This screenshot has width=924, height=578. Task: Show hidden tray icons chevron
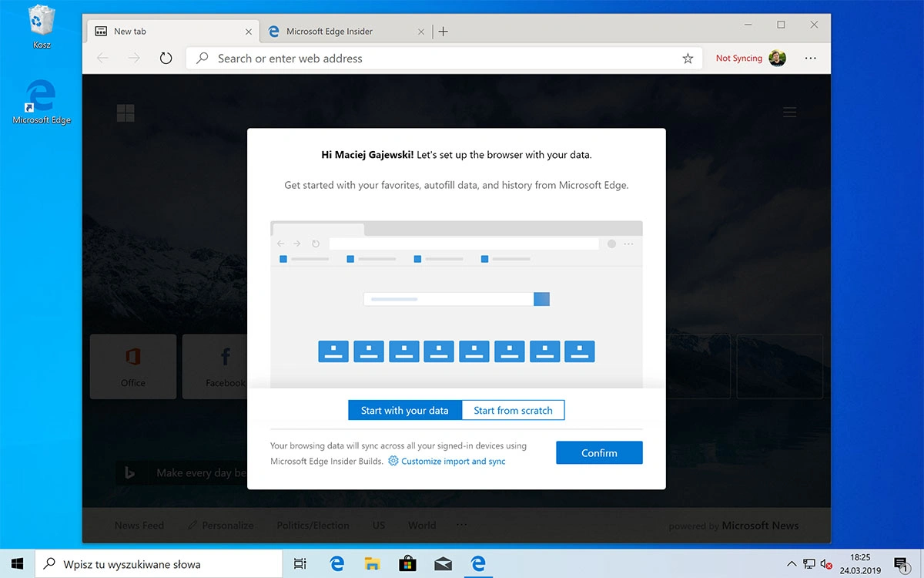(x=792, y=563)
